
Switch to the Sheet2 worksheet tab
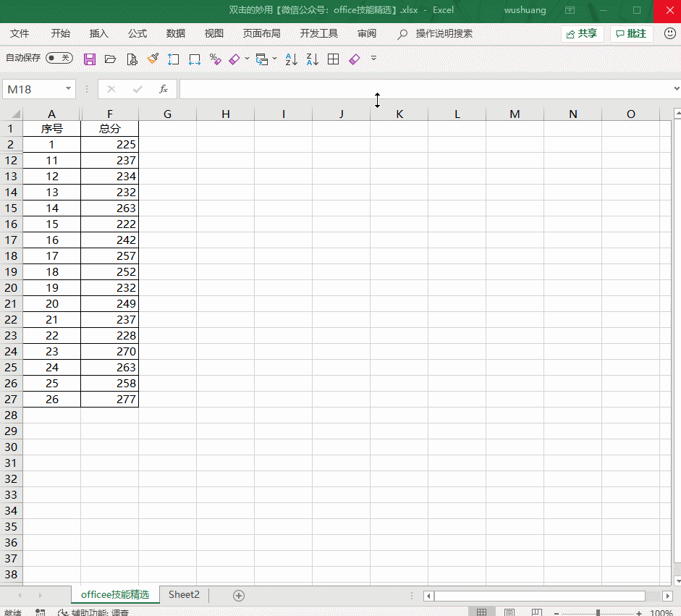(x=184, y=595)
